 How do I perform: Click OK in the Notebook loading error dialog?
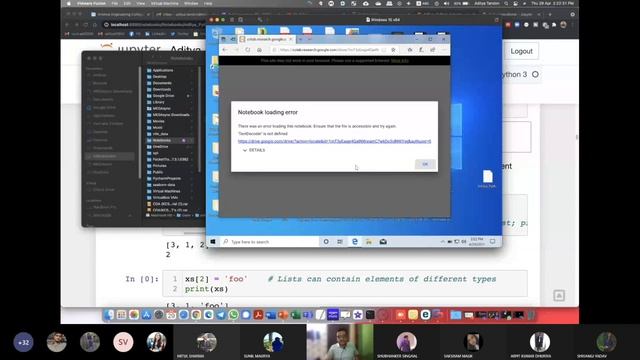[425, 164]
